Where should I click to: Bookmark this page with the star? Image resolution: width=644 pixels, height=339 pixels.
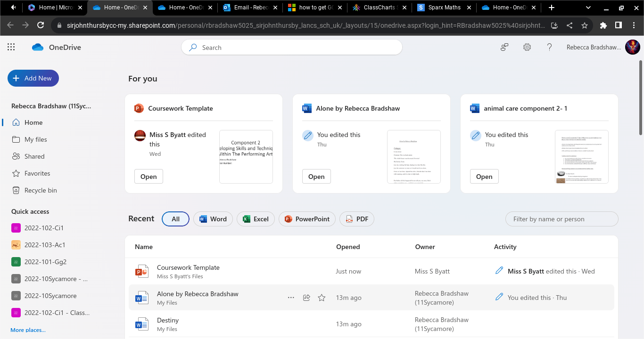tap(585, 25)
